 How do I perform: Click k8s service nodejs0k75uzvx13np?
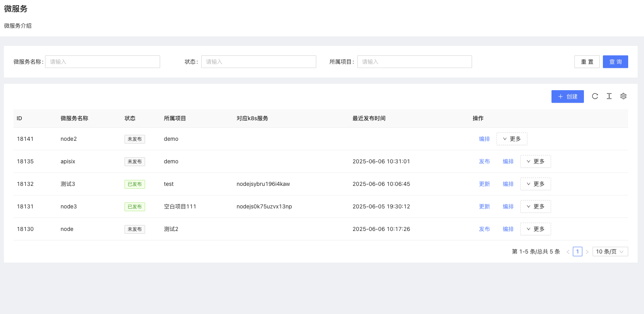(264, 206)
